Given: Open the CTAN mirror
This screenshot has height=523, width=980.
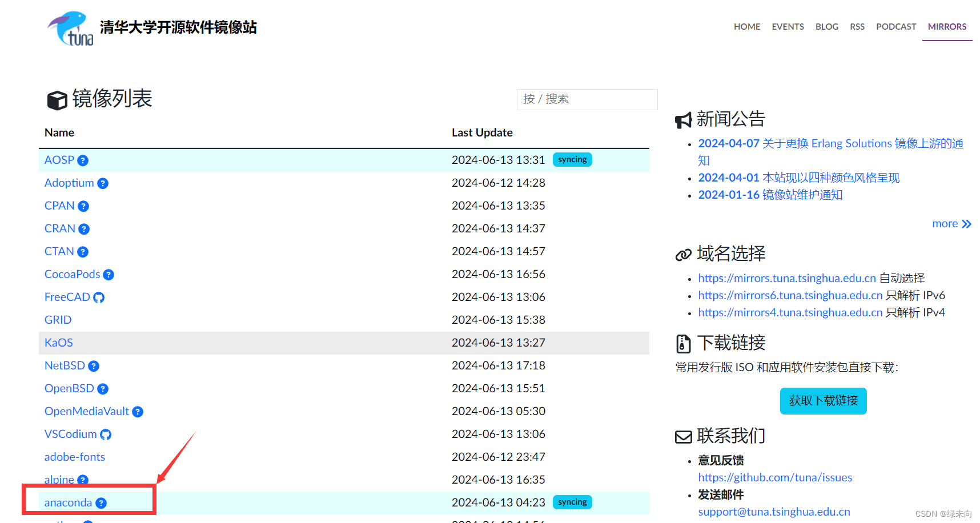Looking at the screenshot, I should pos(59,251).
